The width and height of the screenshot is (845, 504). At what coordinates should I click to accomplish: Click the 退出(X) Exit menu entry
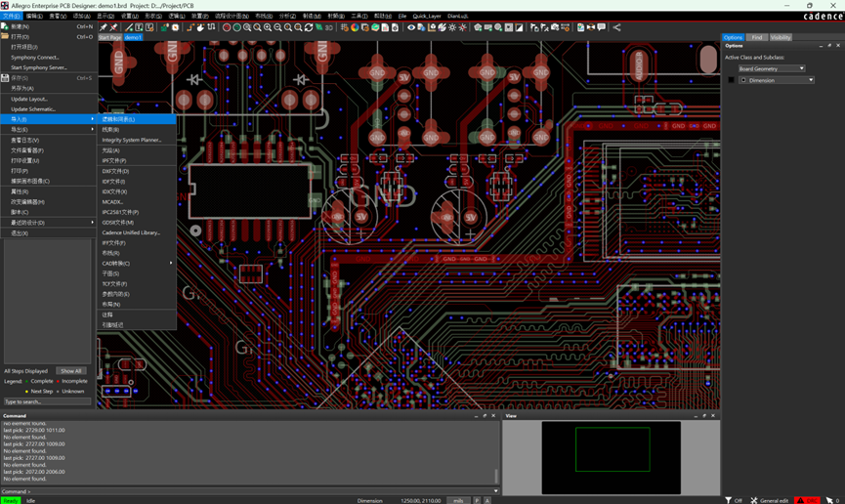pos(49,232)
